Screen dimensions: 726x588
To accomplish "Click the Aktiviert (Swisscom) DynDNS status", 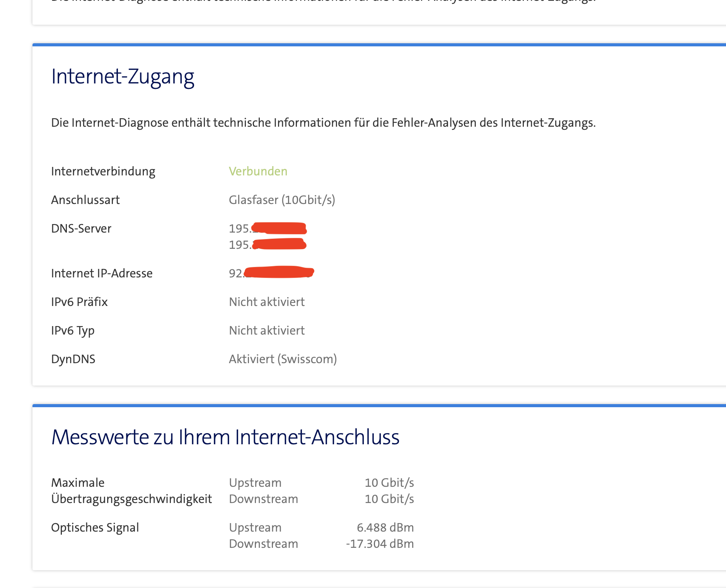I will [x=283, y=359].
